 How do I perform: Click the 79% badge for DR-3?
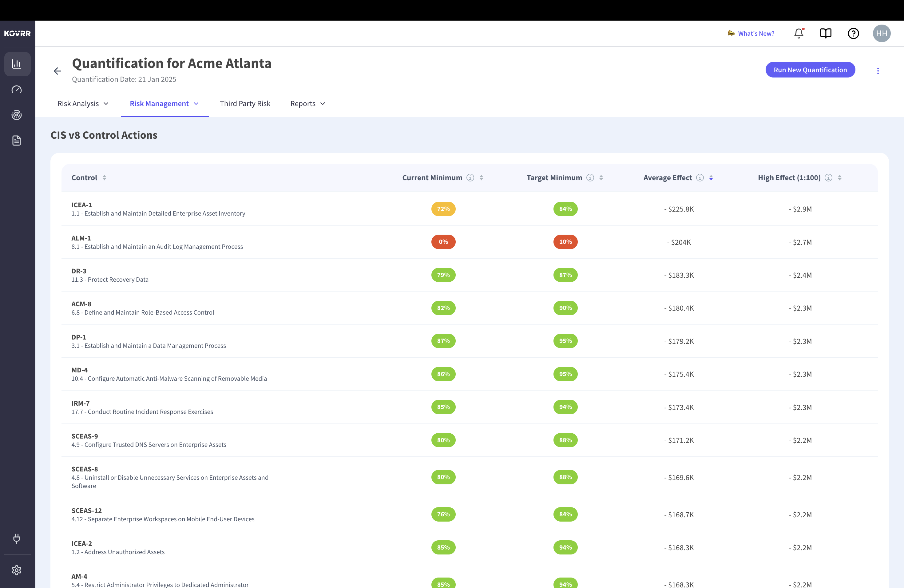443,275
